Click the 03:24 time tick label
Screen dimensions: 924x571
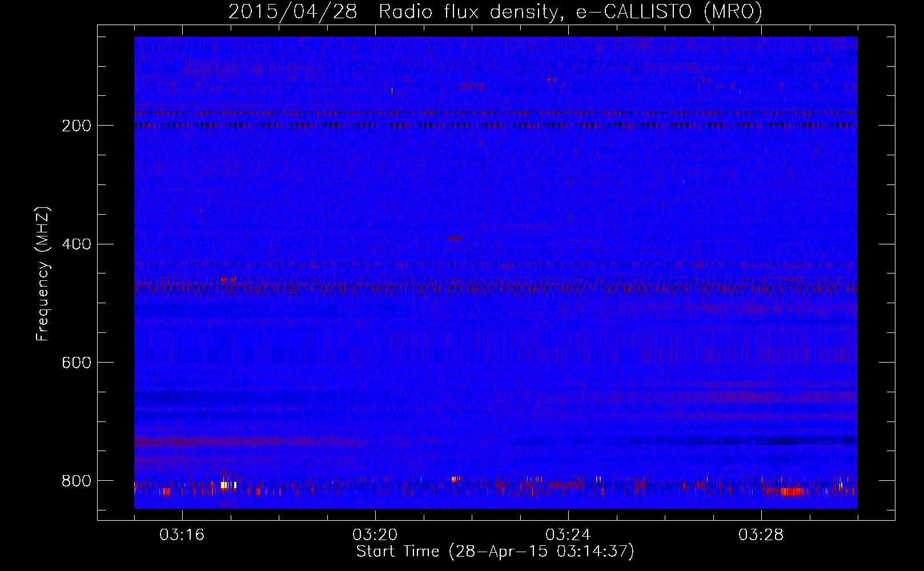[568, 535]
